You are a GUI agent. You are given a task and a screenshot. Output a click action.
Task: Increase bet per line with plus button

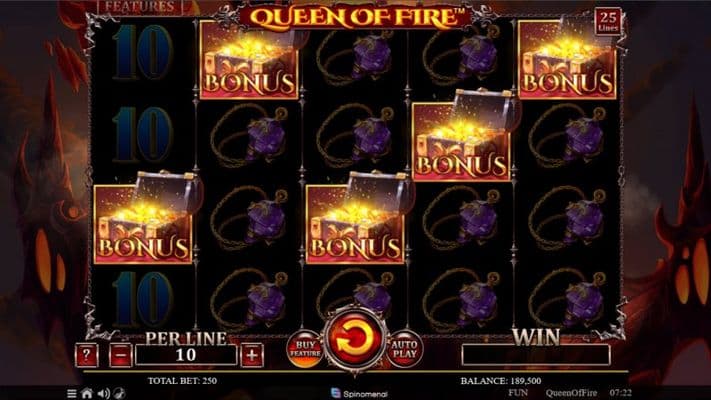point(252,355)
